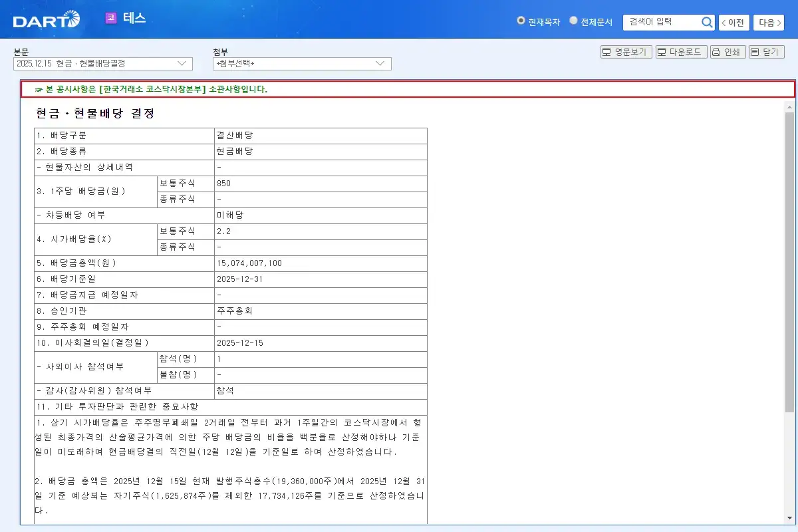Click the company name 테스
Viewport: 798px width, 532px height.
134,18
